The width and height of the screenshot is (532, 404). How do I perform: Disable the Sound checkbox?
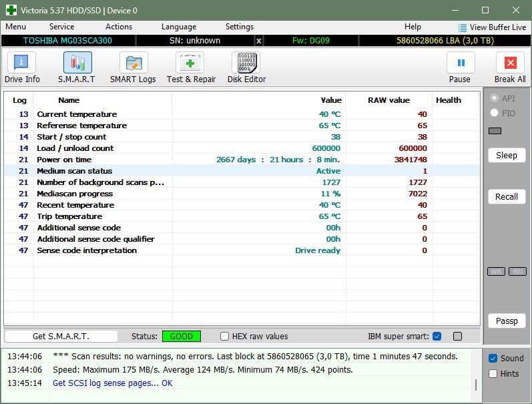[x=493, y=358]
